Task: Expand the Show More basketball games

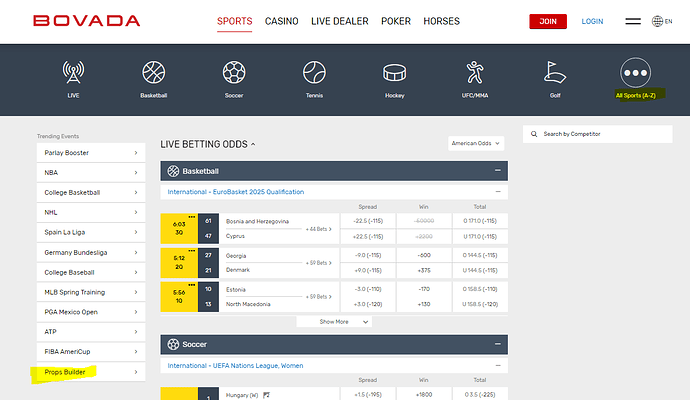Action: (x=334, y=322)
